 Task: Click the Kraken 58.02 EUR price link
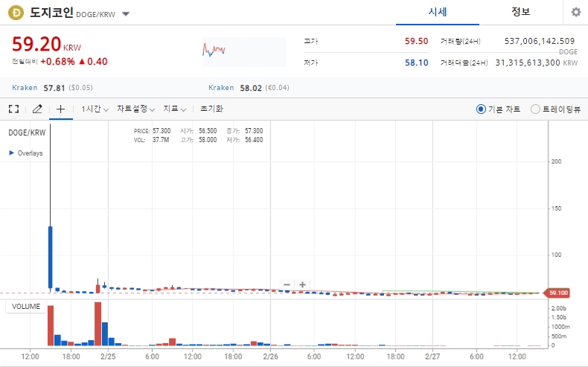pyautogui.click(x=249, y=88)
